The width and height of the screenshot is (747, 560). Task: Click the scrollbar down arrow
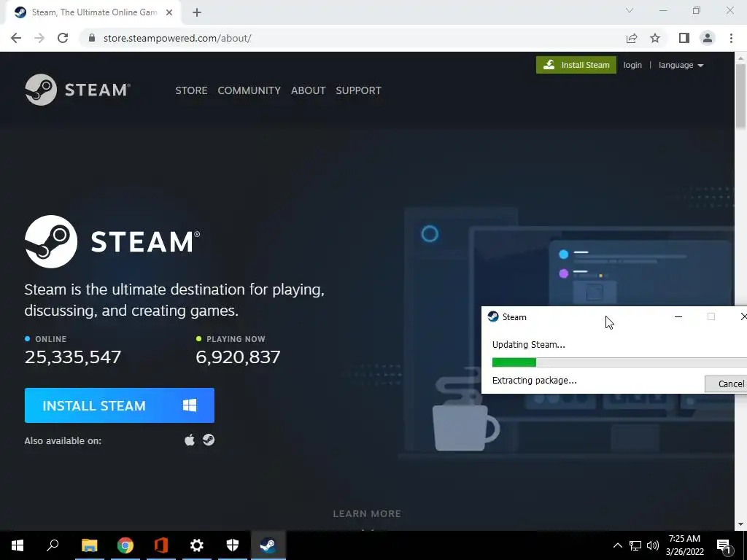740,524
